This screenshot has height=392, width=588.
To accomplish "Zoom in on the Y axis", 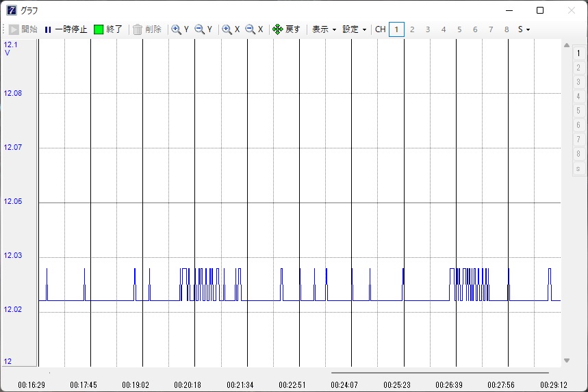I will click(x=181, y=29).
